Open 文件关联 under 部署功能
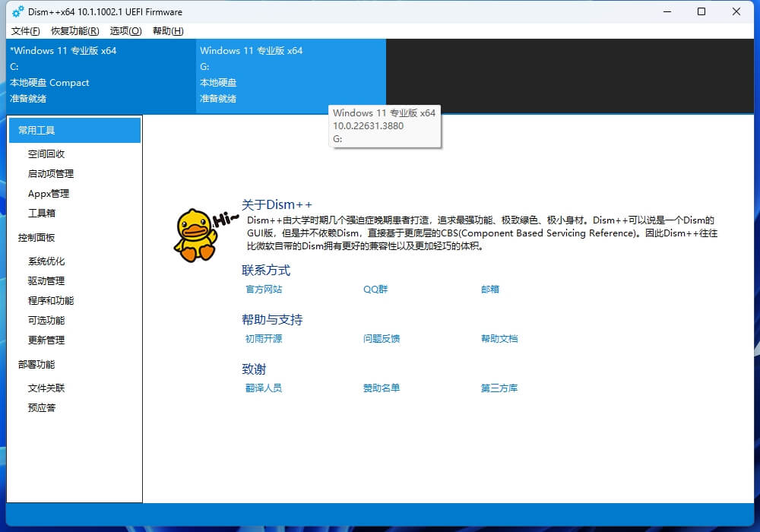The width and height of the screenshot is (760, 532). 46,388
